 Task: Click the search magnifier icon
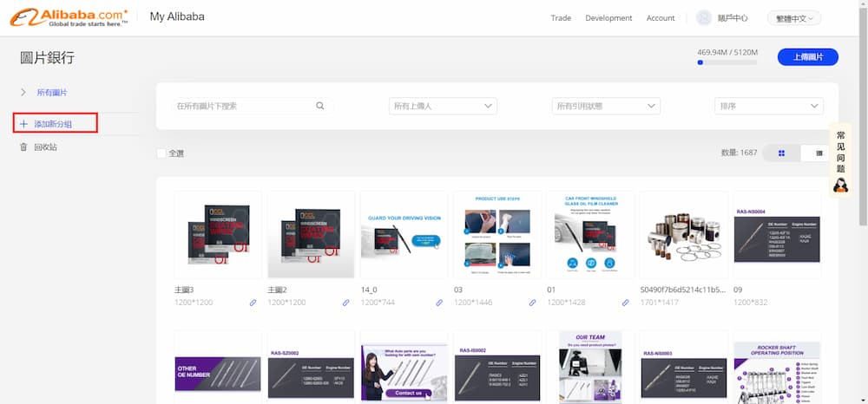coord(320,106)
